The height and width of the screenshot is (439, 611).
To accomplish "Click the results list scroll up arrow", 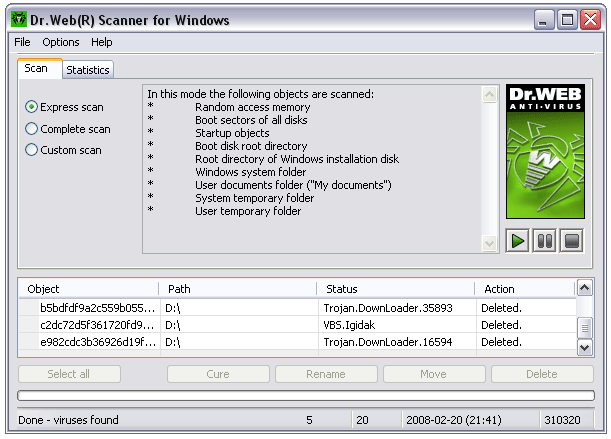I will (x=585, y=288).
